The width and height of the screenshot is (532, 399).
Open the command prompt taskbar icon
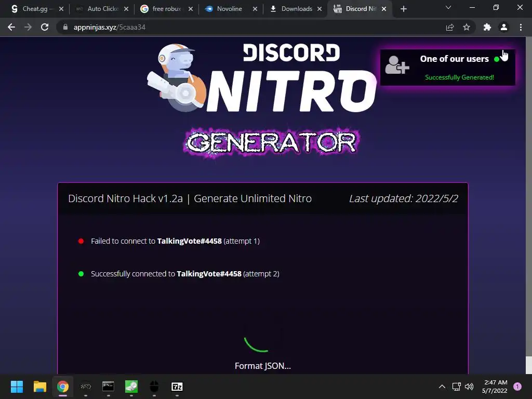[x=108, y=387]
